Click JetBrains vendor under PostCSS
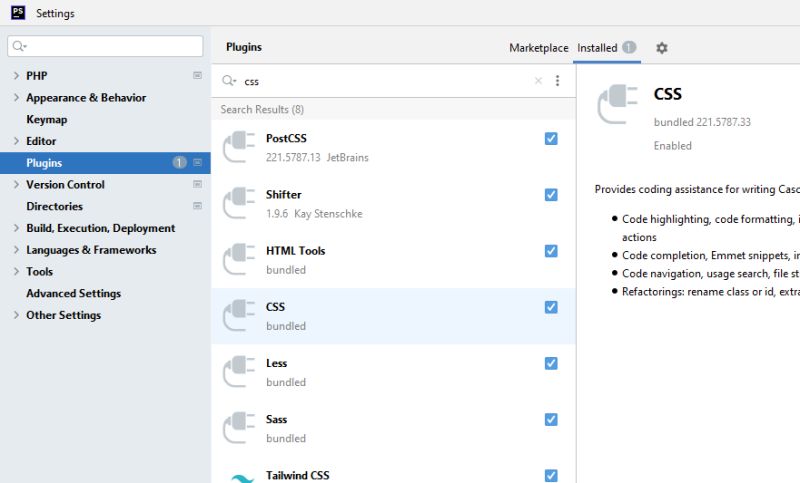800x483 pixels. pos(347,158)
